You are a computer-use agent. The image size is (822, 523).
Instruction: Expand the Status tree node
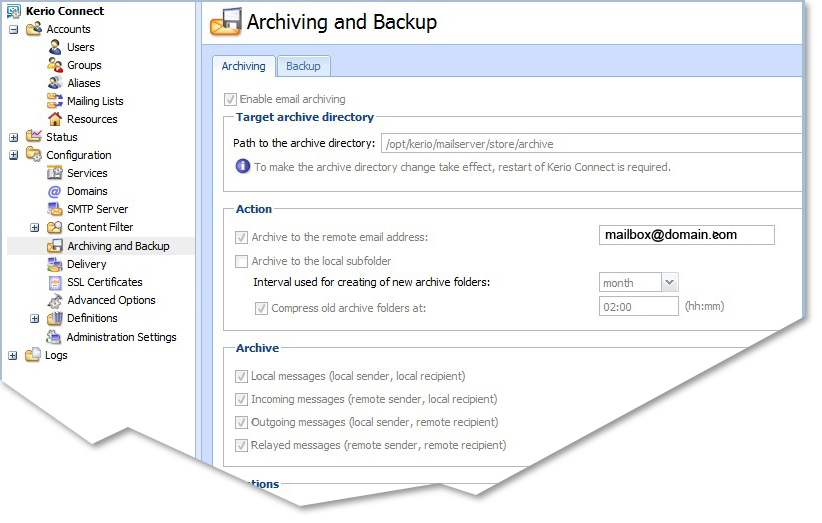pyautogui.click(x=14, y=137)
